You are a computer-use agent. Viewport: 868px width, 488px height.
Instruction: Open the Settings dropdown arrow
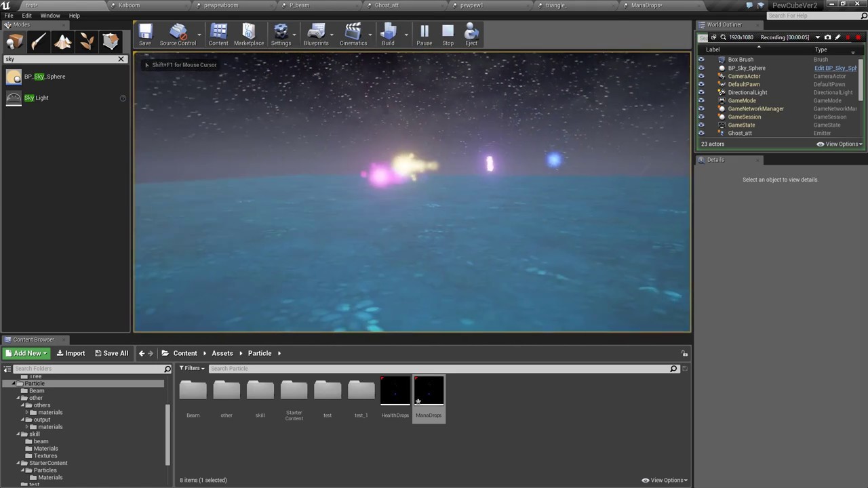point(294,34)
